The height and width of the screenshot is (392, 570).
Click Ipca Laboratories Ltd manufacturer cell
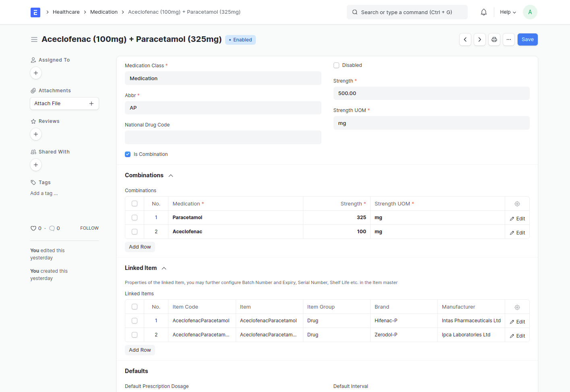click(x=471, y=335)
